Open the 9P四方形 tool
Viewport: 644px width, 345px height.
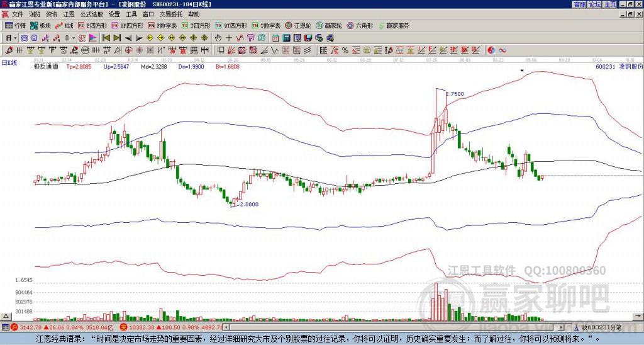coord(128,25)
